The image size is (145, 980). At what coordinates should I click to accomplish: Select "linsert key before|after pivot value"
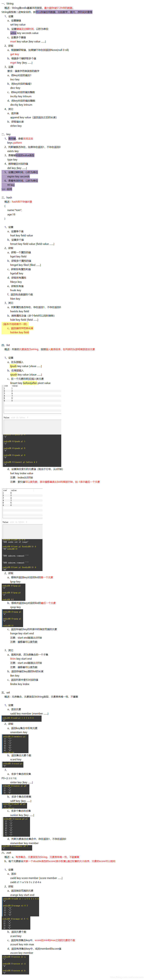point(30,383)
